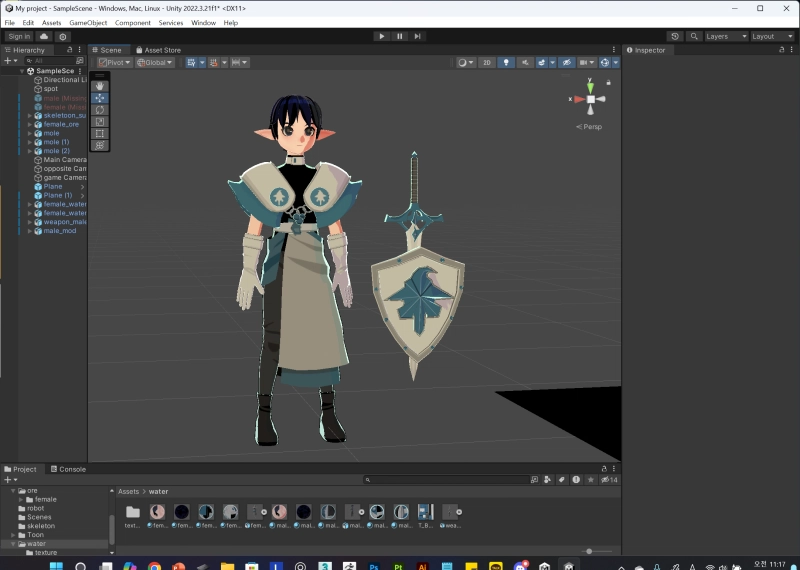Click the Step frame button
The height and width of the screenshot is (570, 800).
point(417,36)
